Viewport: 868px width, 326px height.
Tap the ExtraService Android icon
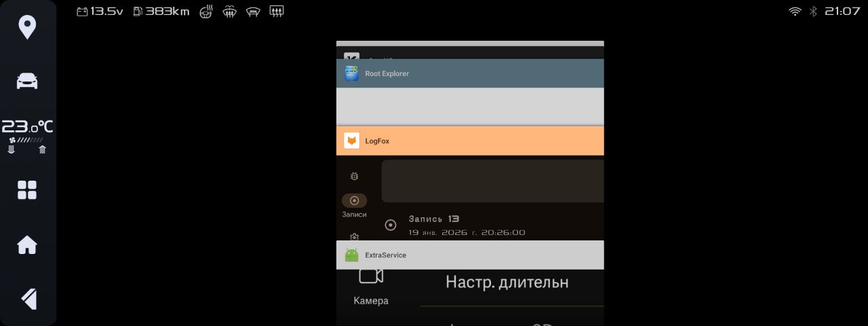(351, 255)
